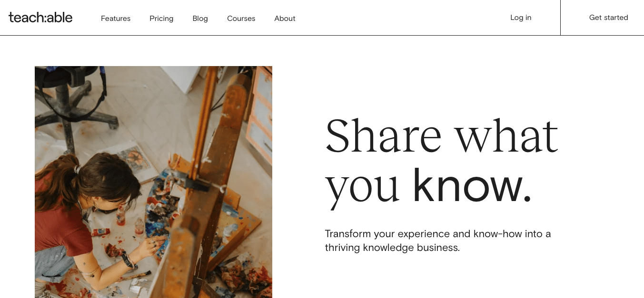Click the Log in link

[x=521, y=18]
